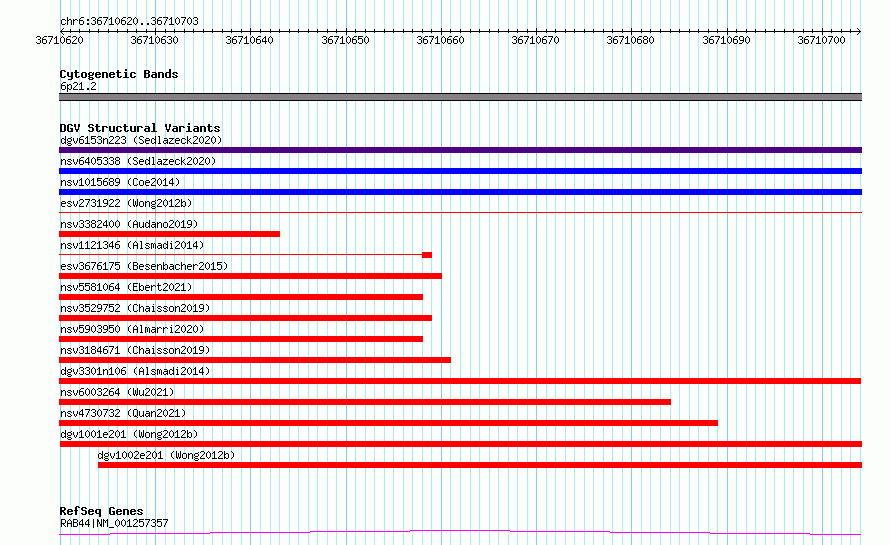The width and height of the screenshot is (890, 545).
Task: Select the red nsv4730732 Quan2021 bar
Action: [x=388, y=423]
